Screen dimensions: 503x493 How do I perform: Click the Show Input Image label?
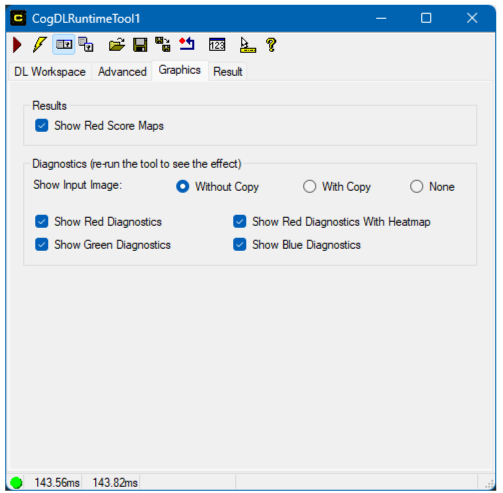click(78, 185)
